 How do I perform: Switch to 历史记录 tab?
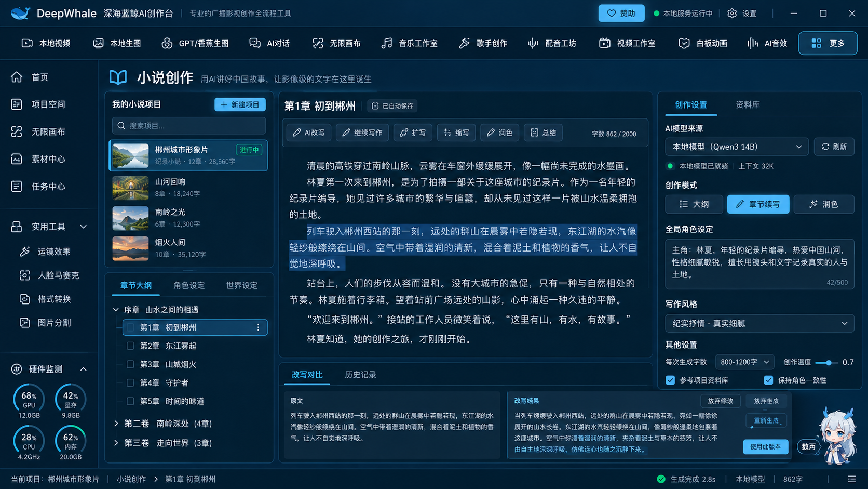click(x=360, y=375)
